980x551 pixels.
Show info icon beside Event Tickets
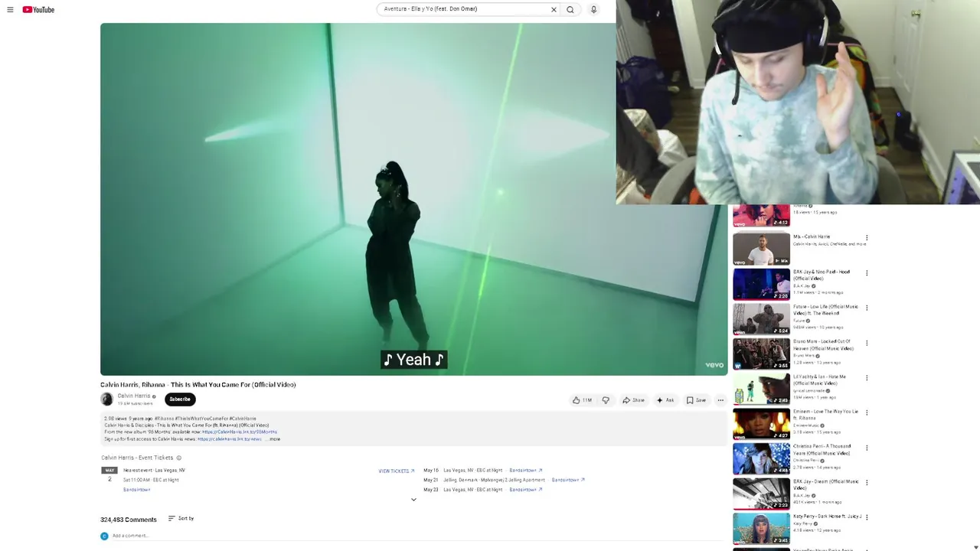click(179, 458)
